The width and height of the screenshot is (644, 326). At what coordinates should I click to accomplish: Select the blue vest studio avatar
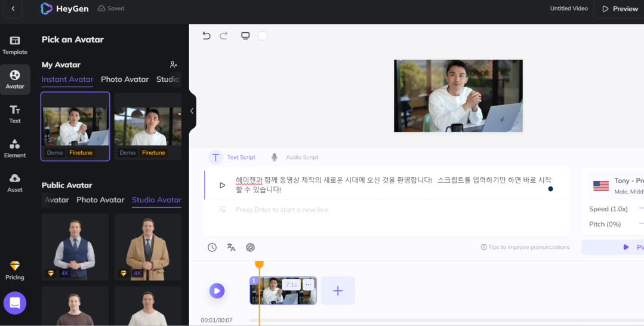(75, 247)
